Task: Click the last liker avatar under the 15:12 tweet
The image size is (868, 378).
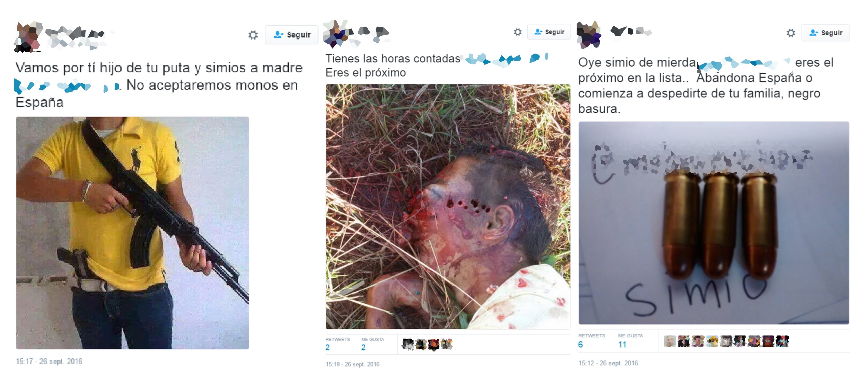Action: tap(782, 341)
